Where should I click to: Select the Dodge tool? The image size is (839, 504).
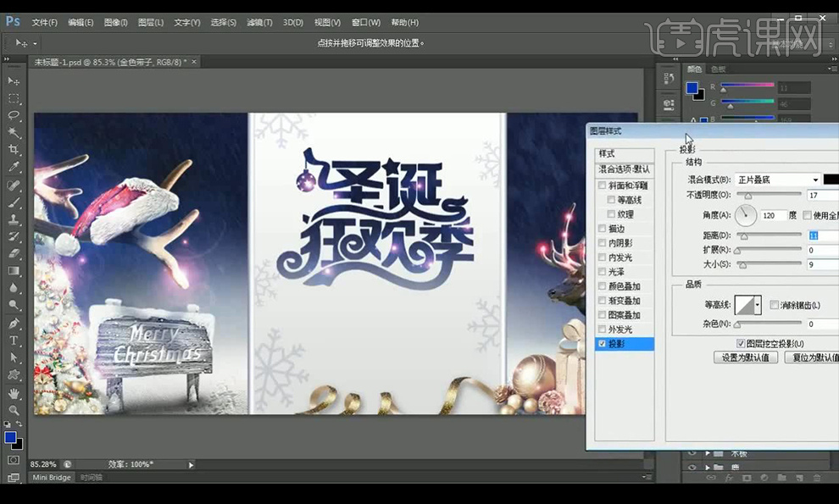tap(14, 305)
